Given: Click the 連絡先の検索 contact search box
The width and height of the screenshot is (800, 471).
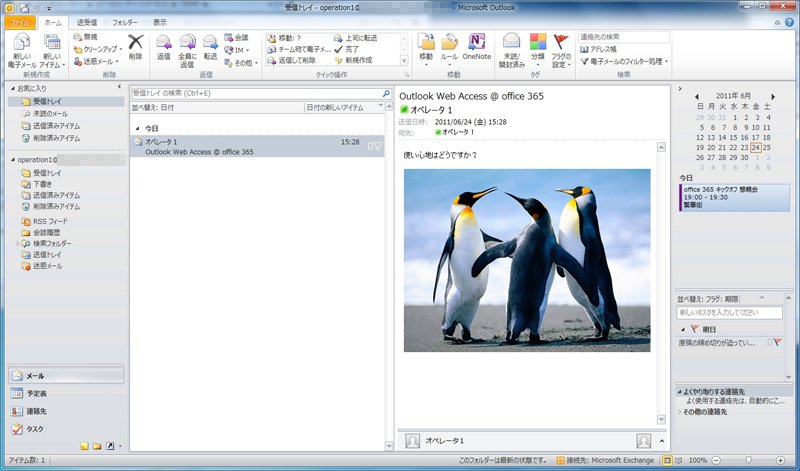Looking at the screenshot, I should (623, 37).
